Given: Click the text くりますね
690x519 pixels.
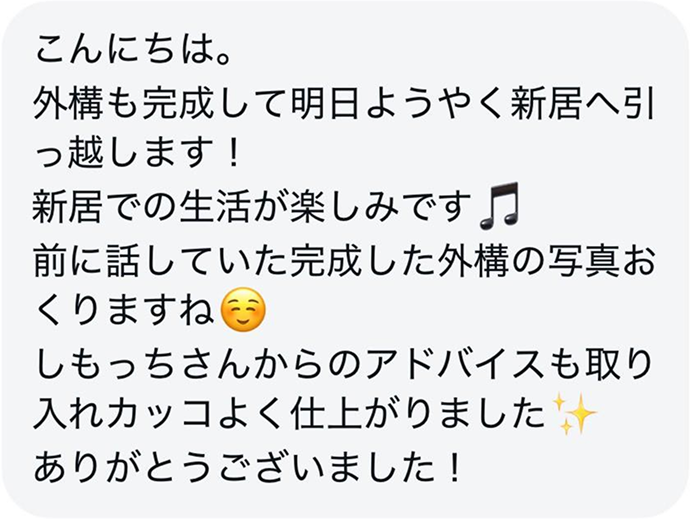Looking at the screenshot, I should click(125, 310).
